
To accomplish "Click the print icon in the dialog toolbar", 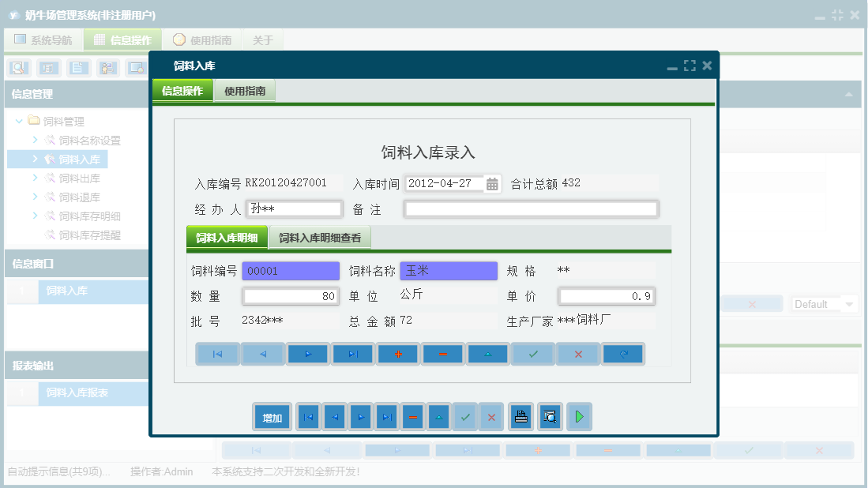I will click(x=520, y=416).
